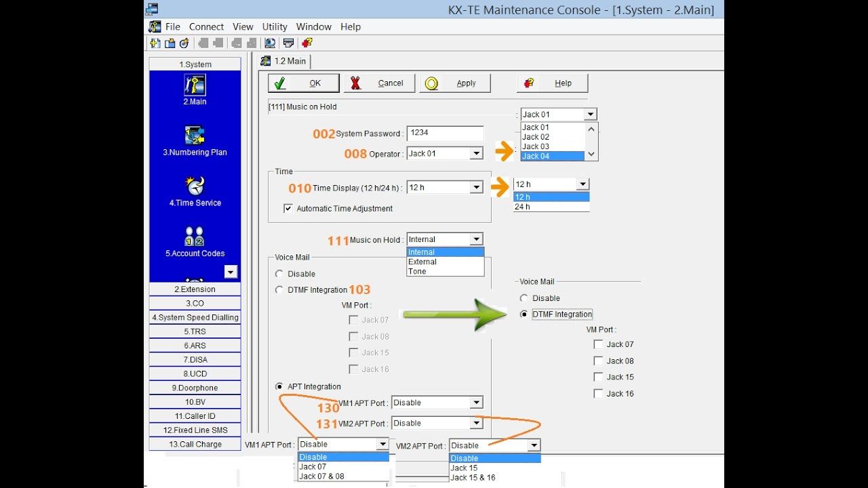Tick the enabled Jack 08 VM Port checkbox
This screenshot has width=868, height=488.
598,361
